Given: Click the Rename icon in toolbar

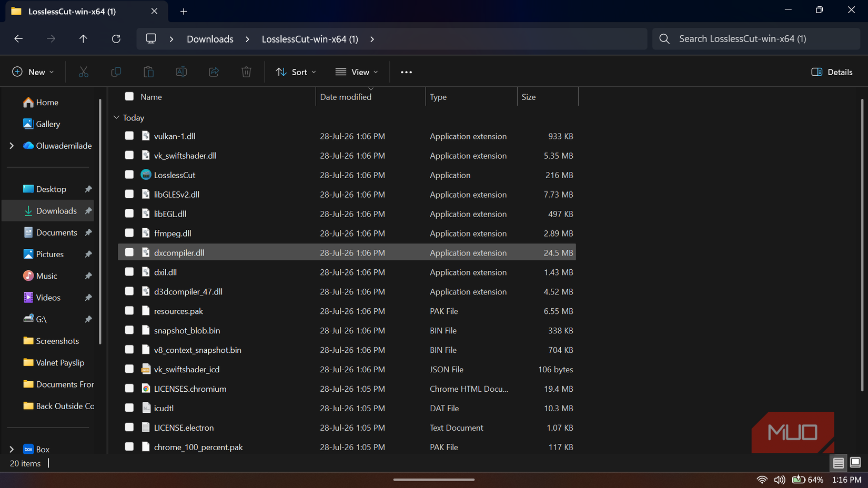Looking at the screenshot, I should pyautogui.click(x=181, y=72).
